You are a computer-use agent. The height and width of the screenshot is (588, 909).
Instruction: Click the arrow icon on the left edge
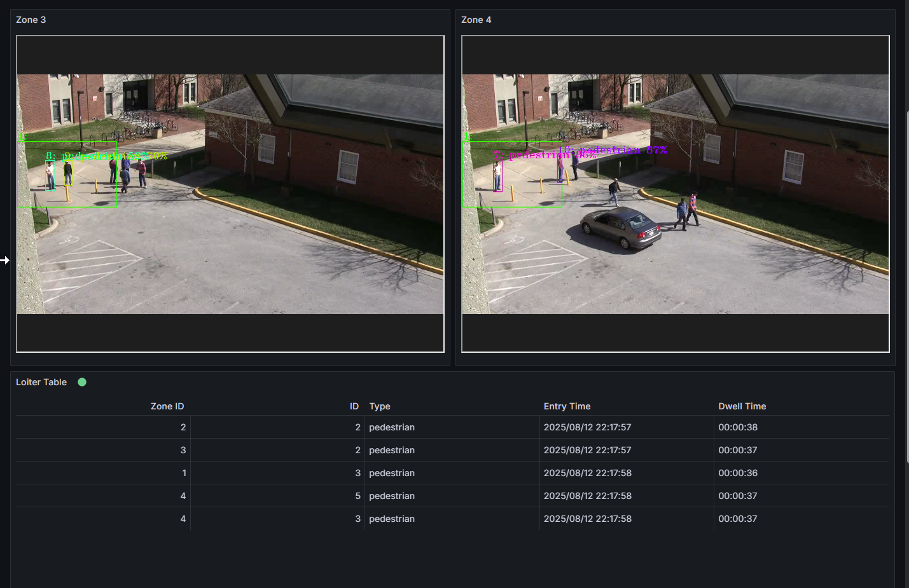click(x=5, y=260)
